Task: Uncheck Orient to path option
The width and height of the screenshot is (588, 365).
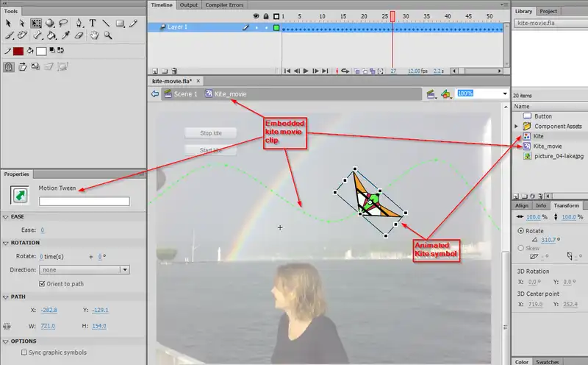Action: tap(41, 283)
